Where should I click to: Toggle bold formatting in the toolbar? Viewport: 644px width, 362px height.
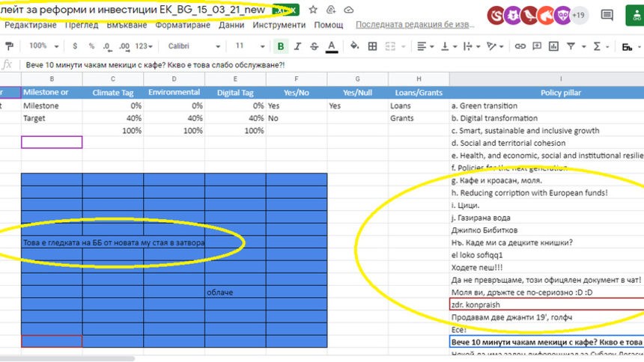[281, 46]
